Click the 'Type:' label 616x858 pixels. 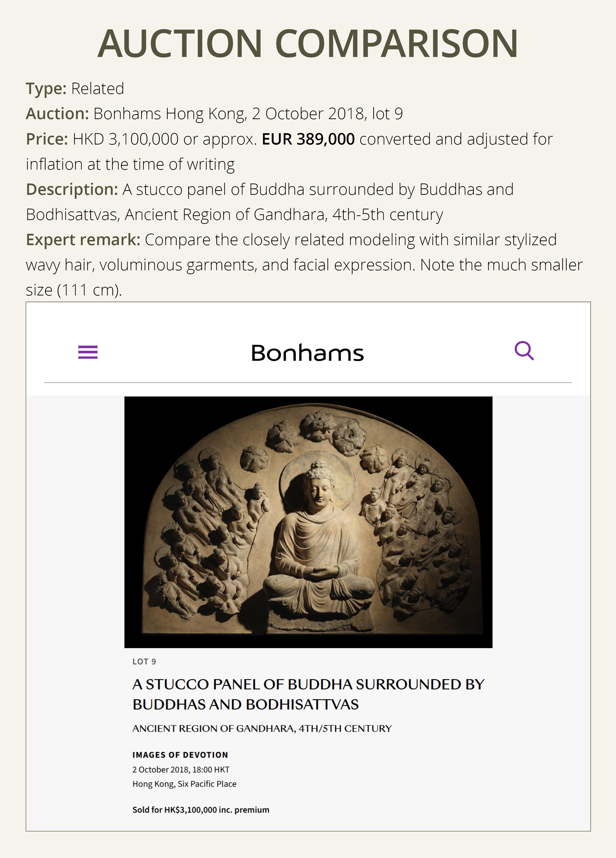coord(46,89)
